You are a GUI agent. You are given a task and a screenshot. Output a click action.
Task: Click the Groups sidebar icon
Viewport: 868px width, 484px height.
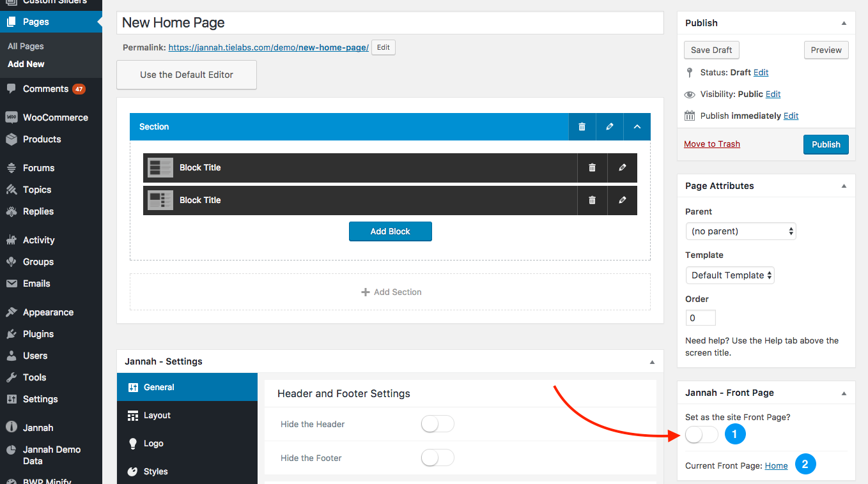(x=11, y=262)
